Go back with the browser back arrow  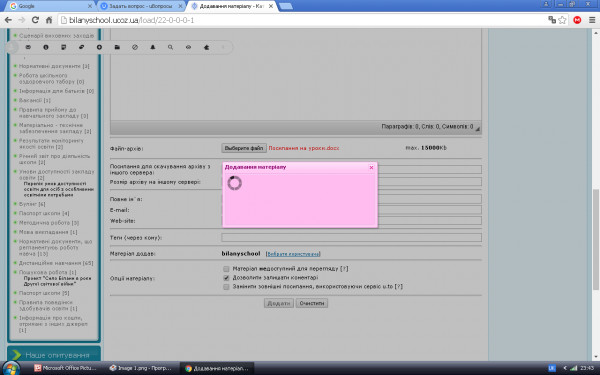pos(8,20)
